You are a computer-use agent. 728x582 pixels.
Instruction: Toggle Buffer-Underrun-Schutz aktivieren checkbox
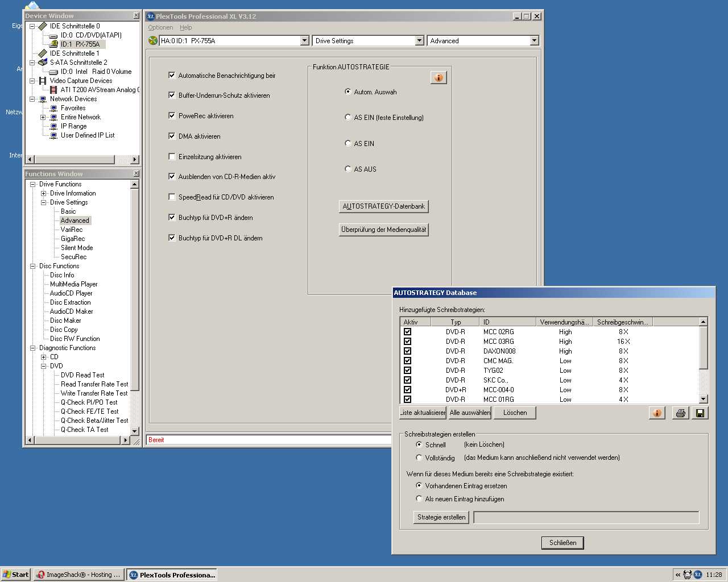pyautogui.click(x=172, y=95)
